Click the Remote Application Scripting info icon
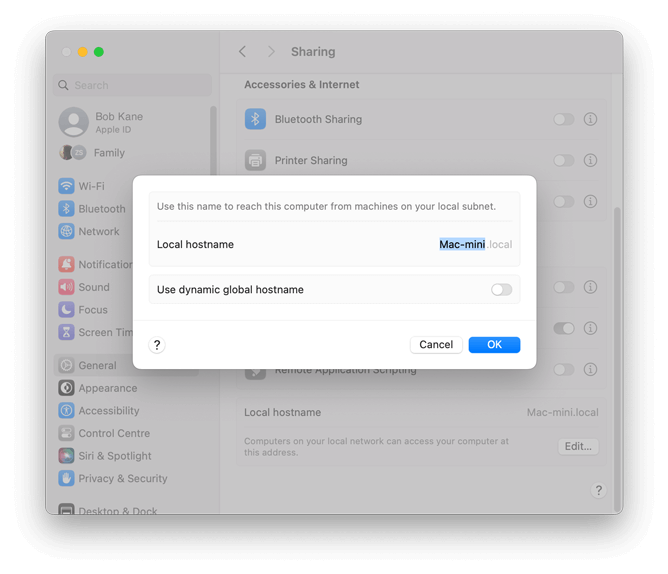 click(590, 369)
